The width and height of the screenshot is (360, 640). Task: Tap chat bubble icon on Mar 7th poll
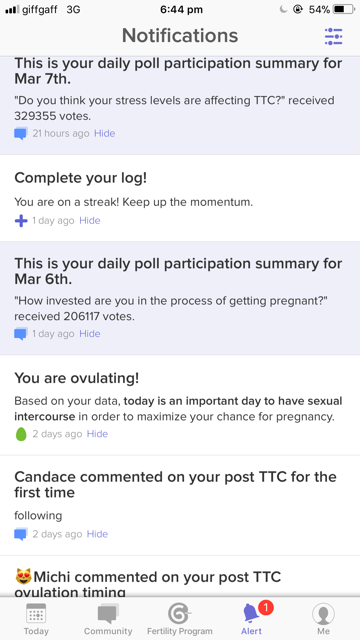pos(21,133)
